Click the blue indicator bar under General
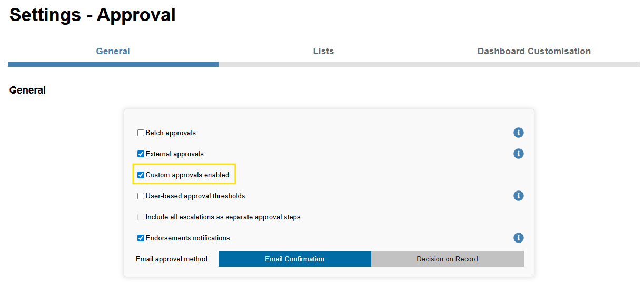This screenshot has height=282, width=644. (x=113, y=64)
